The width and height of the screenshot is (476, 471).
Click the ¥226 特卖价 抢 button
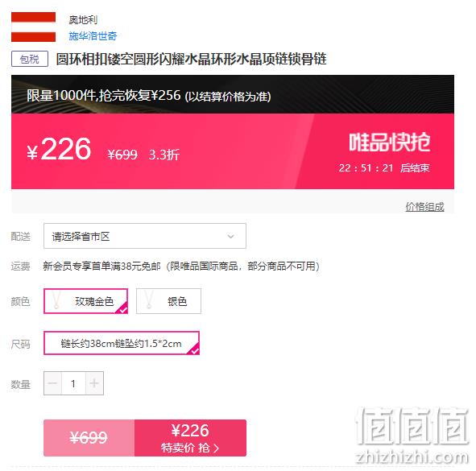click(x=190, y=438)
